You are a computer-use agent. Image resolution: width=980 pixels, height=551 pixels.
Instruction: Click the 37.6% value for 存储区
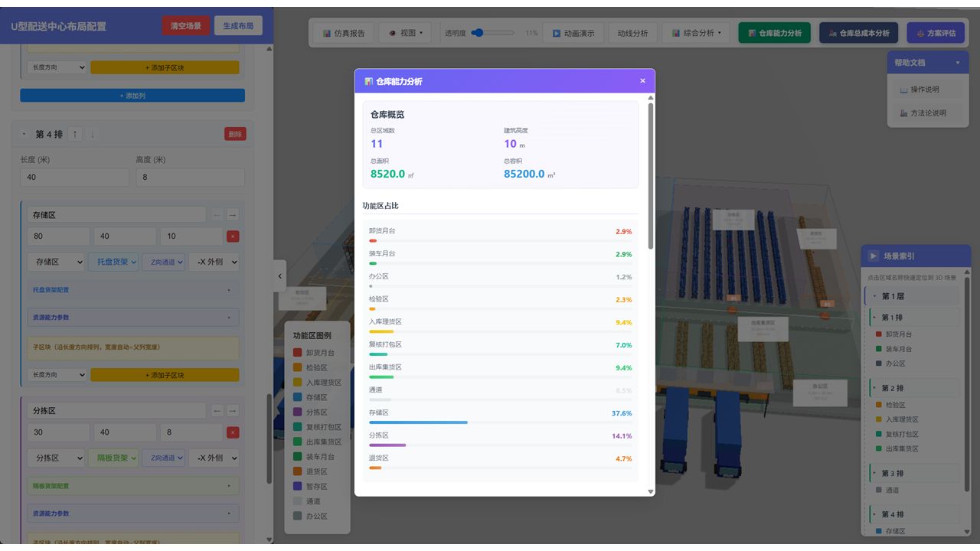coord(622,413)
